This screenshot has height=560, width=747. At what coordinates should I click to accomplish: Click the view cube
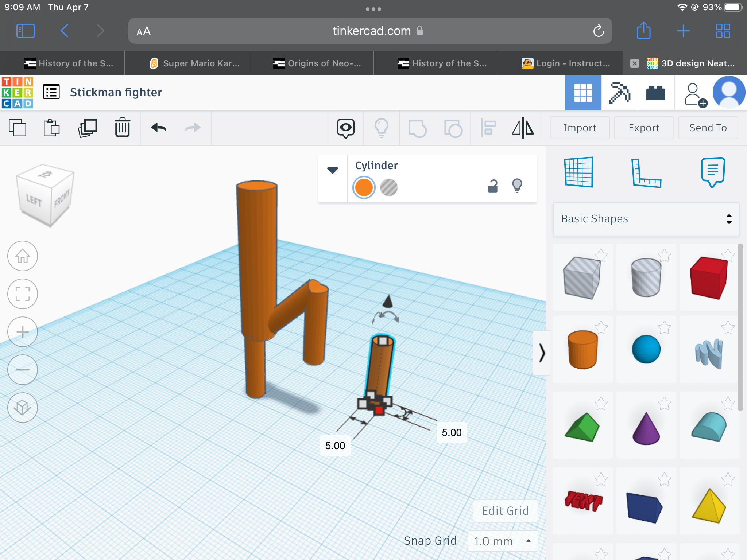point(44,195)
